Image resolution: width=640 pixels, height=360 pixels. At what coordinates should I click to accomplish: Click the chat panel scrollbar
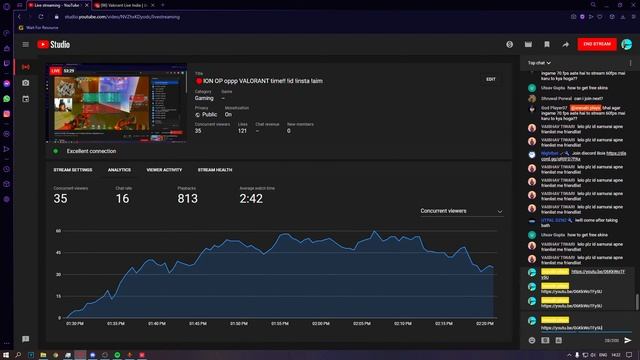pos(637,302)
